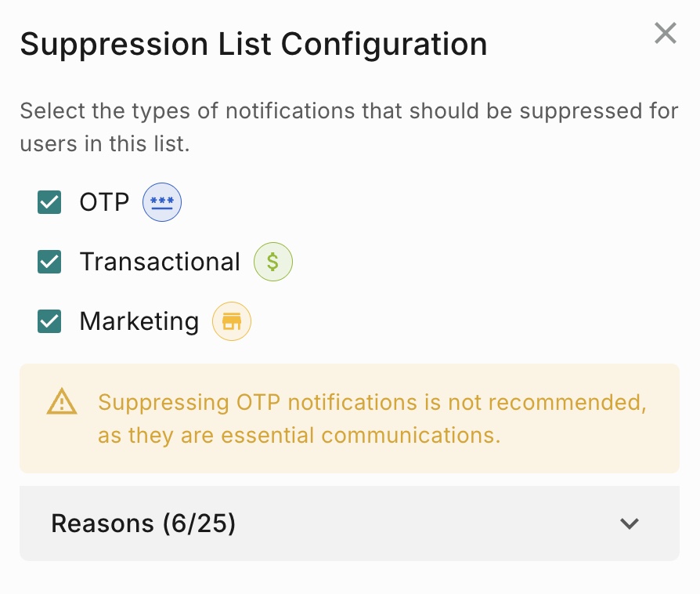The height and width of the screenshot is (594, 700).
Task: Click the orange storefront Marketing icon
Action: click(232, 321)
